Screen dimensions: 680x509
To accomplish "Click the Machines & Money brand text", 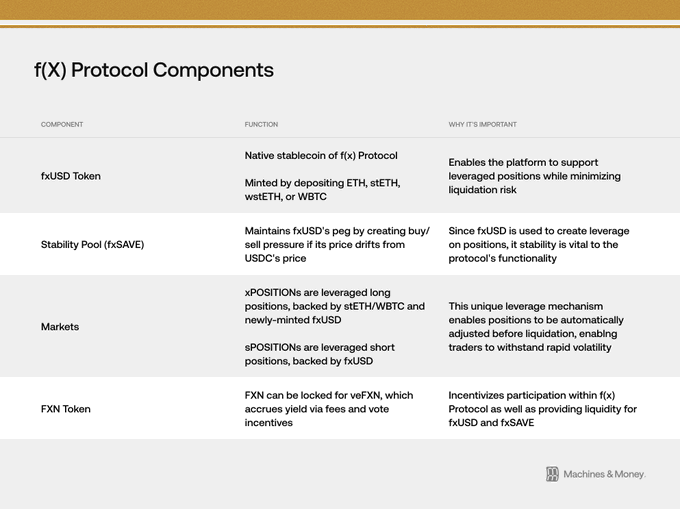I will [605, 474].
